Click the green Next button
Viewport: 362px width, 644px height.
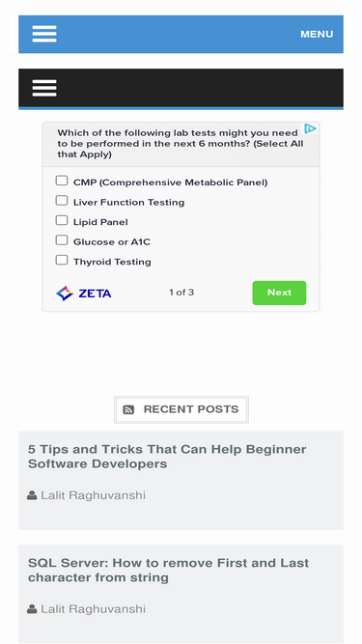click(x=279, y=293)
